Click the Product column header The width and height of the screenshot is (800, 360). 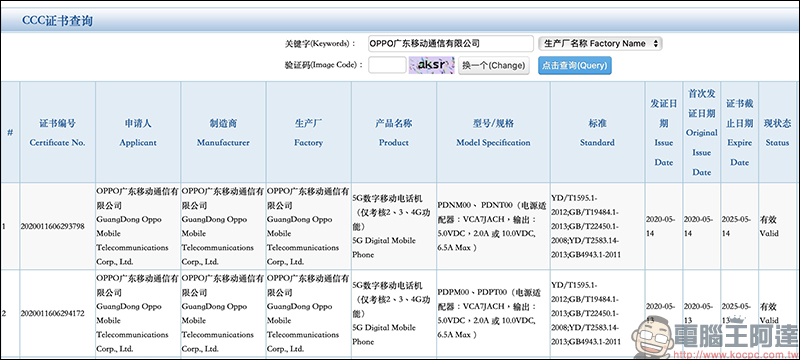pos(394,133)
